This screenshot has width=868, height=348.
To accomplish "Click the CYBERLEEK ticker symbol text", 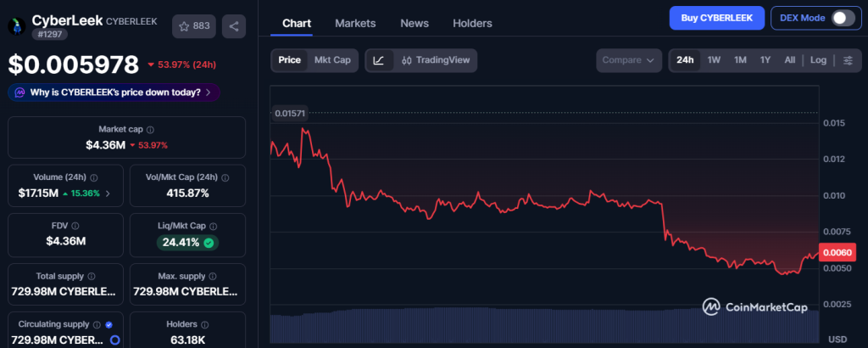I will click(131, 21).
